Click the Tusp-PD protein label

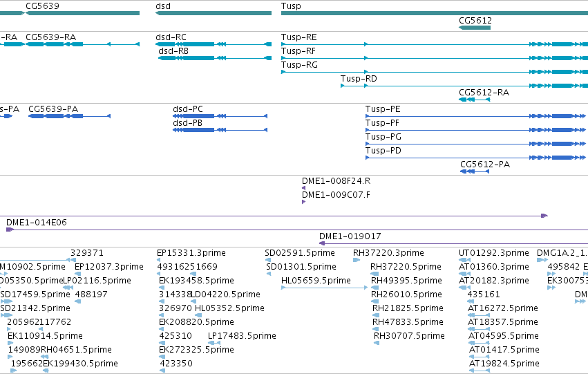pyautogui.click(x=383, y=151)
